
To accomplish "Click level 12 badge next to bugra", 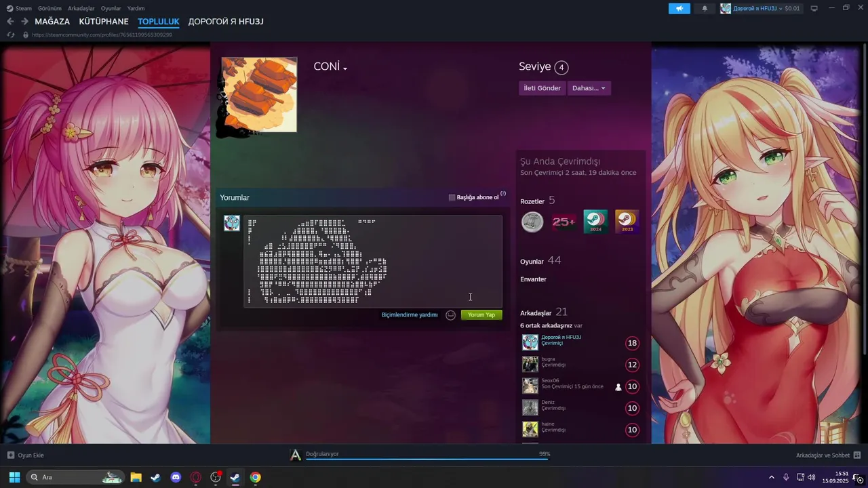I will click(632, 365).
